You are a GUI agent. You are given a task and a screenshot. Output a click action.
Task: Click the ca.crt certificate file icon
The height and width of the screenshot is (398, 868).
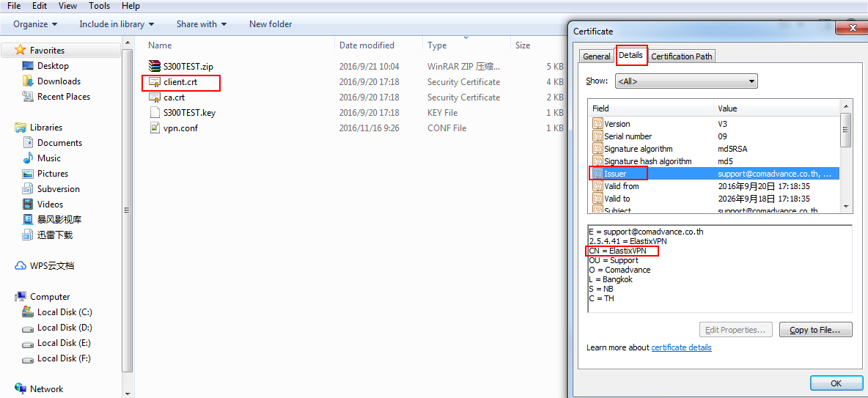[x=155, y=97]
